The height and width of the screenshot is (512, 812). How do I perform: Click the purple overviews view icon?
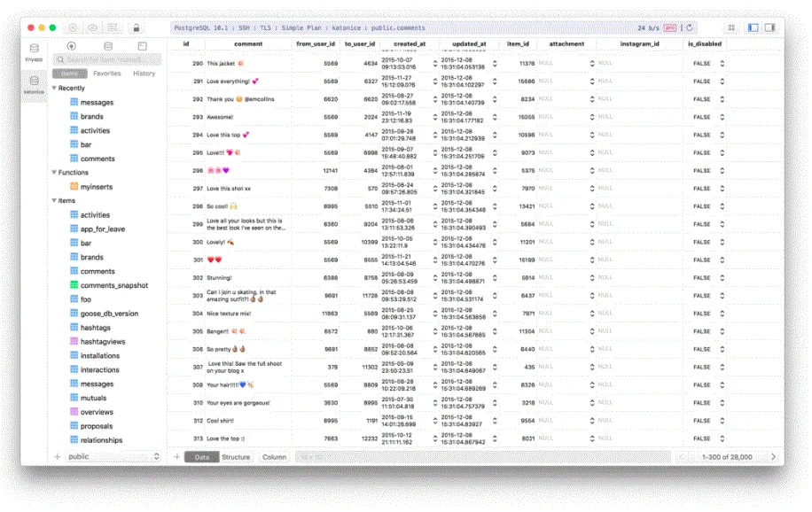[x=74, y=412]
